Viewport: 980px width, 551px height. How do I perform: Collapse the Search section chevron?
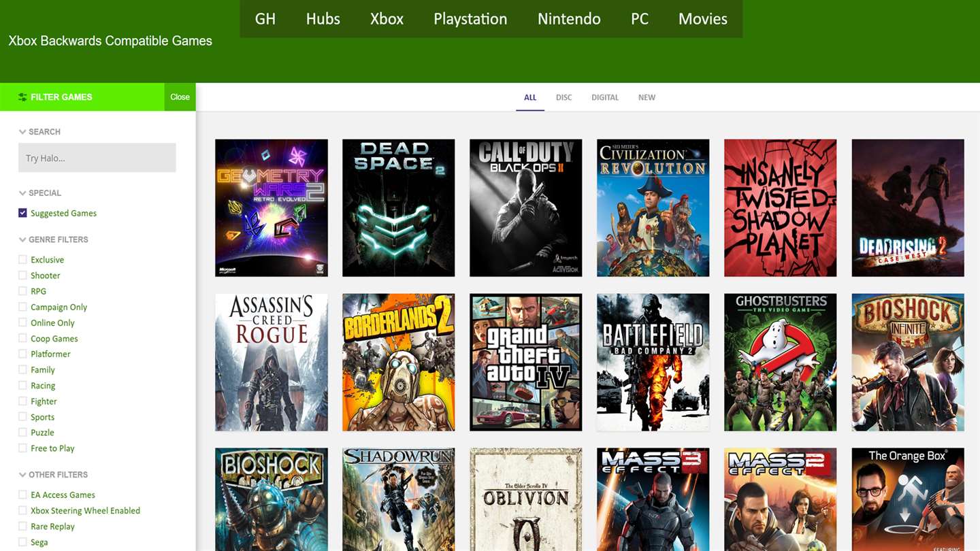22,132
